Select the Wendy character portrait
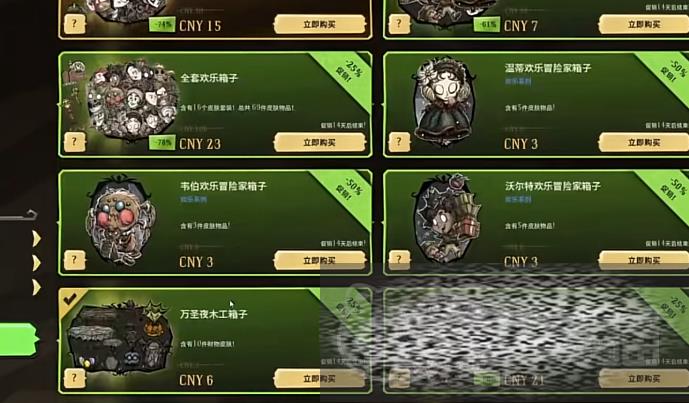The image size is (689, 403). click(444, 102)
